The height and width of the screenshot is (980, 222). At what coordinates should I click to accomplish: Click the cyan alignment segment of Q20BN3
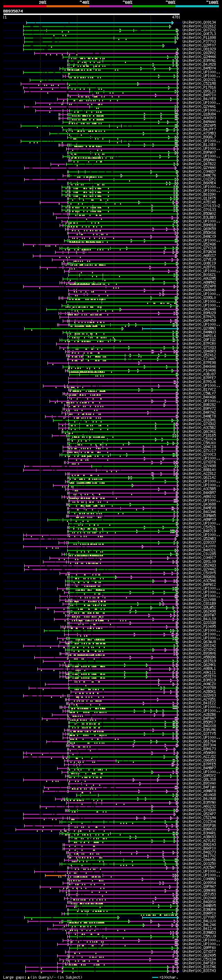point(160,329)
